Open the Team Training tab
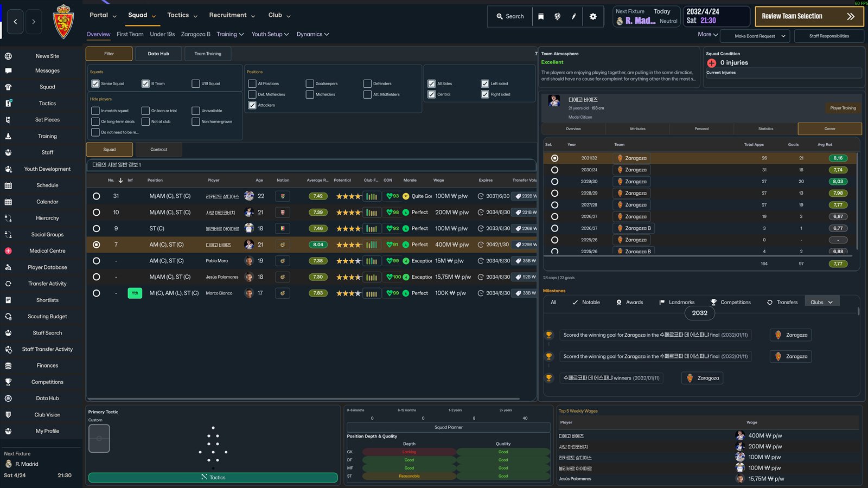868x488 pixels. click(208, 54)
